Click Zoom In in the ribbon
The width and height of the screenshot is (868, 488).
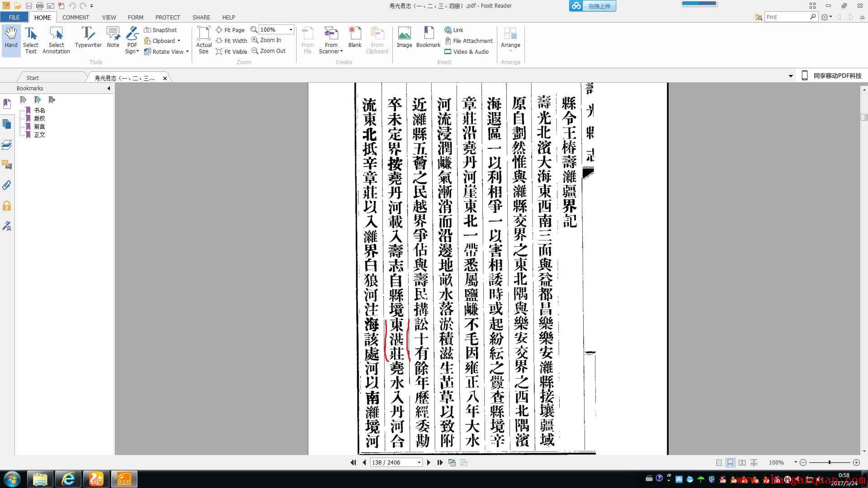tap(266, 40)
